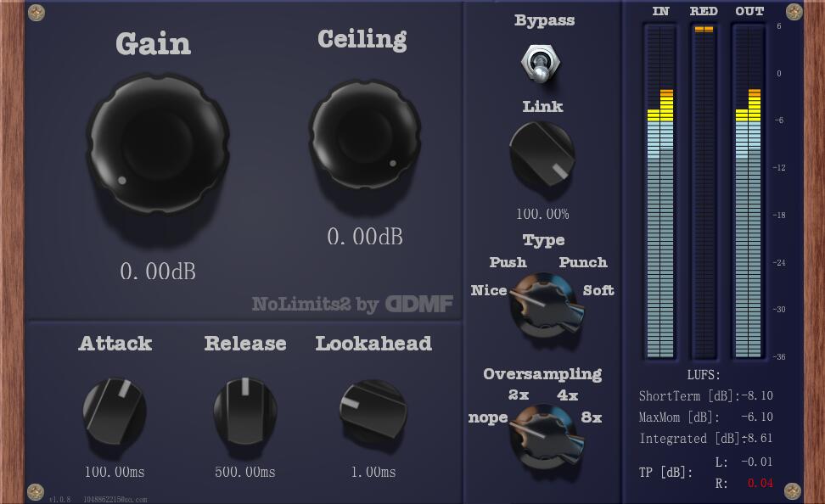Select the Soft limiter type

[x=598, y=290]
